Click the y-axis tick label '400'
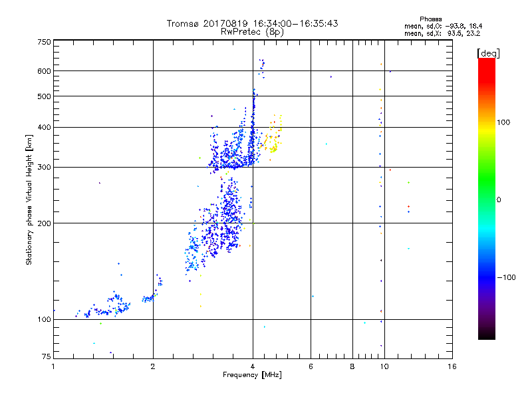 tap(44, 127)
